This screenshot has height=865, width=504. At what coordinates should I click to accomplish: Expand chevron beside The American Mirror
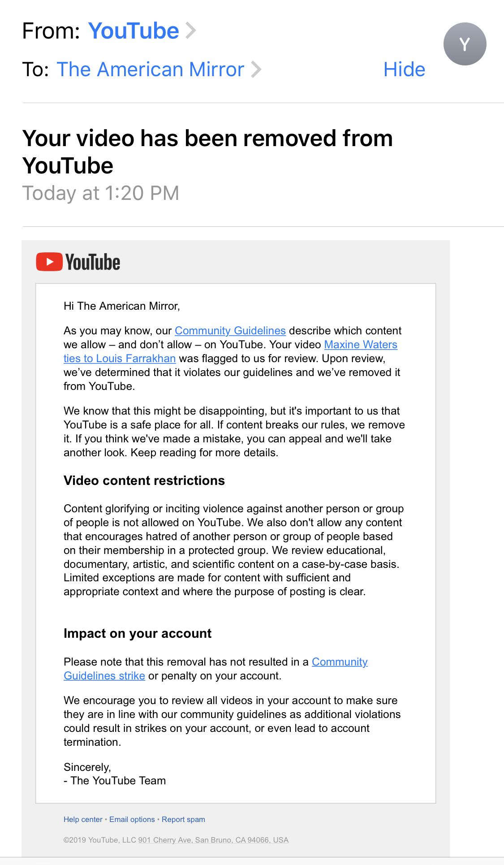pos(256,69)
